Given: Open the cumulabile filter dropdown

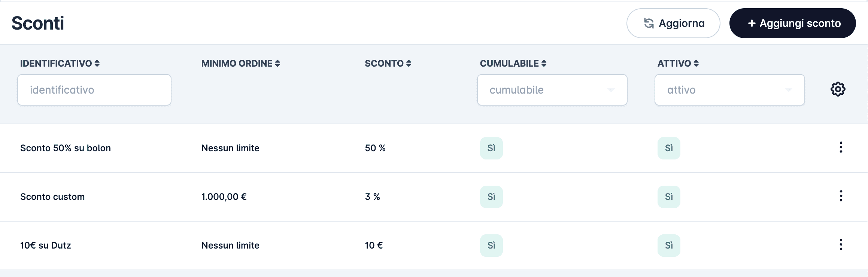Looking at the screenshot, I should (552, 89).
